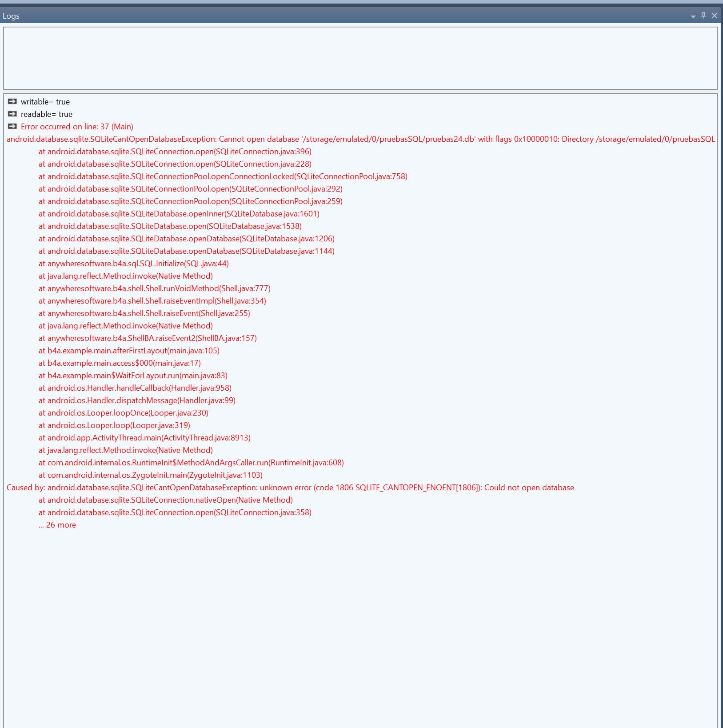Click the 'SQLiteConnection.java:228' stack trace line

point(175,164)
